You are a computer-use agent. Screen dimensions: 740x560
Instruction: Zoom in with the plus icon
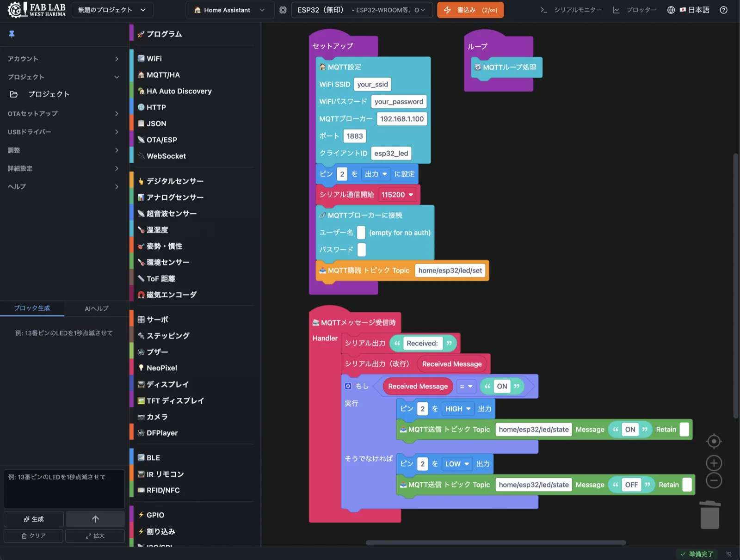tap(714, 463)
